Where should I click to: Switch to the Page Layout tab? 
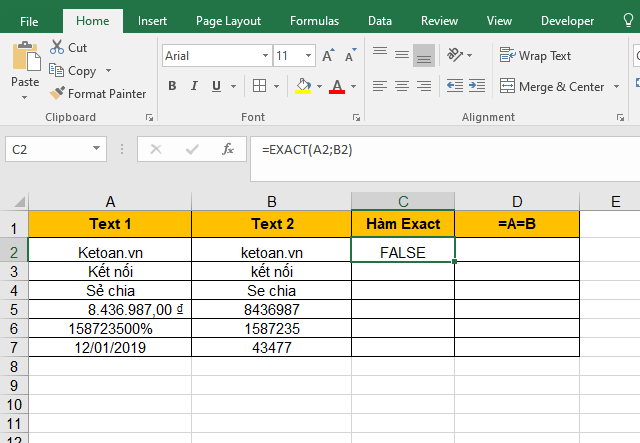228,20
